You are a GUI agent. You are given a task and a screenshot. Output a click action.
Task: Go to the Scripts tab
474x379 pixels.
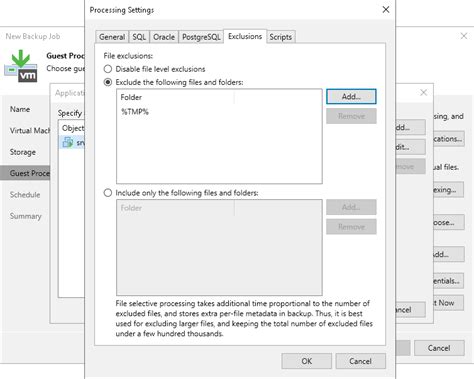click(281, 37)
